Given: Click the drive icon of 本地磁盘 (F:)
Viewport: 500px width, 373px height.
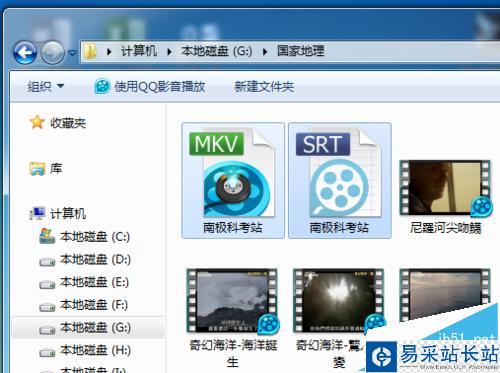Looking at the screenshot, I should pyautogui.click(x=47, y=307).
